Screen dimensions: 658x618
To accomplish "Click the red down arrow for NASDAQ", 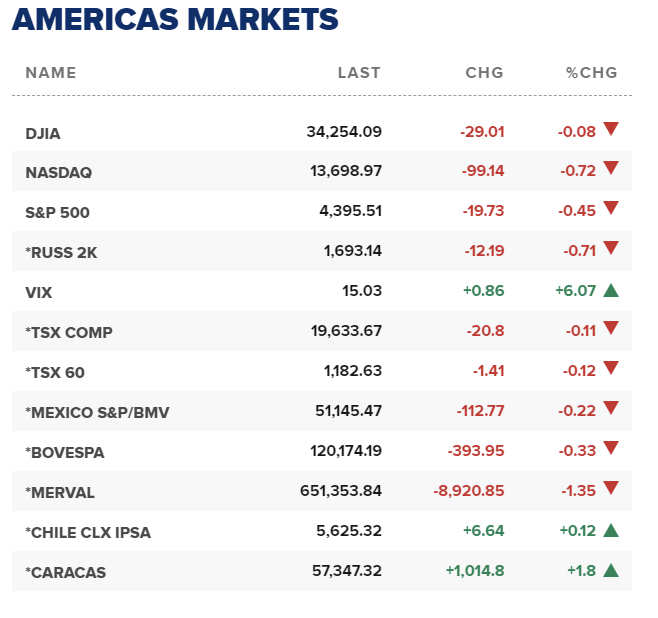I will pos(611,169).
